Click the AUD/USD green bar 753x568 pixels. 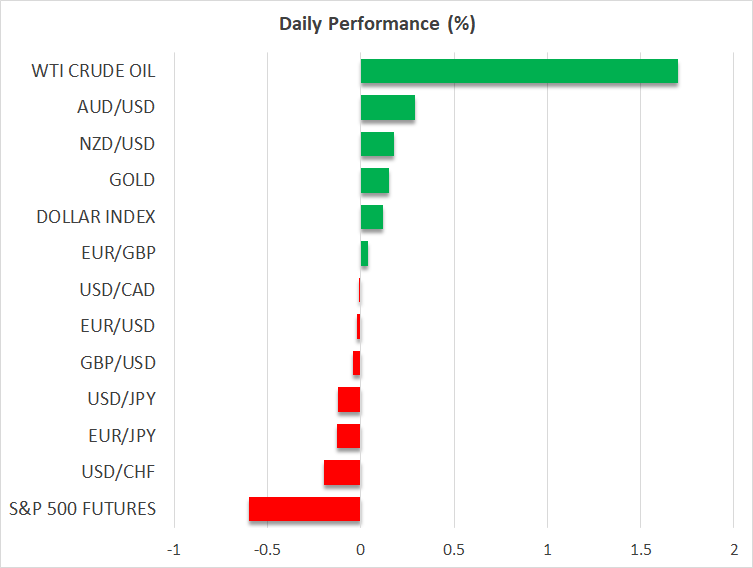click(387, 108)
